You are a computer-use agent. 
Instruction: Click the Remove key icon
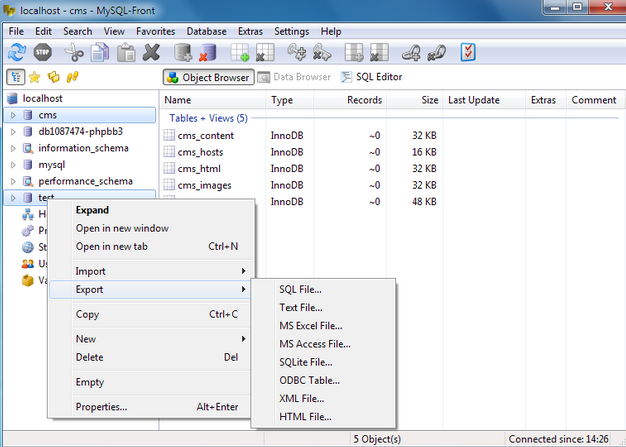pos(322,52)
